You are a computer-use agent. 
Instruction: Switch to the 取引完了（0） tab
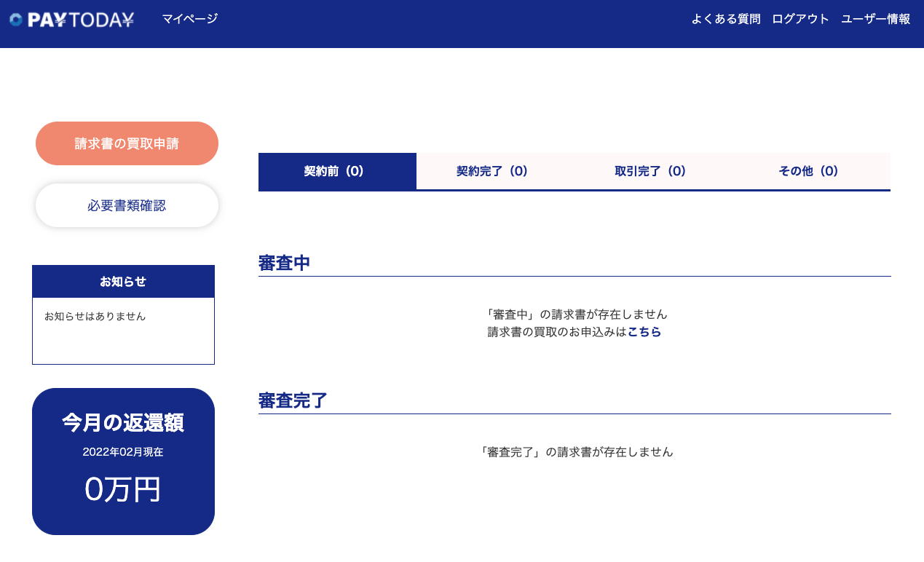point(651,171)
